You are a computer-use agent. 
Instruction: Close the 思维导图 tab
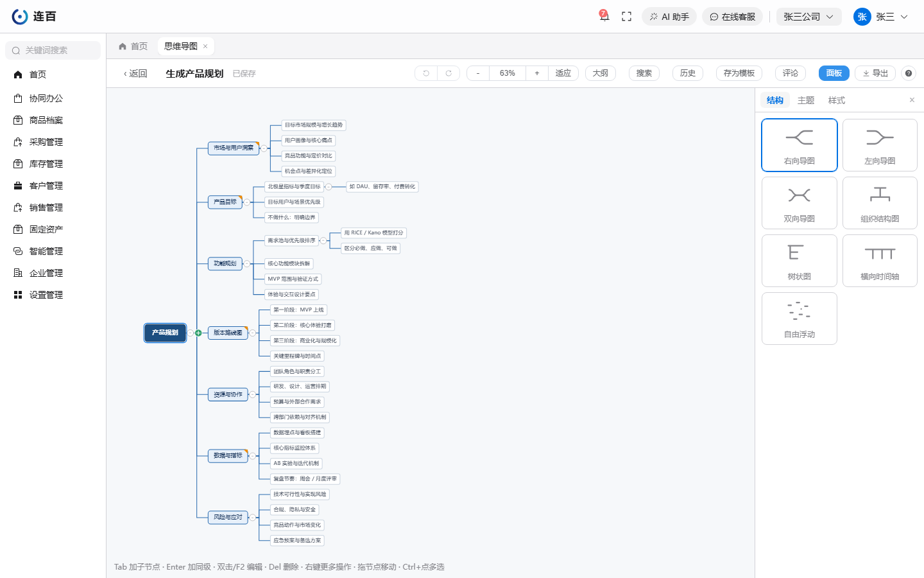click(205, 46)
